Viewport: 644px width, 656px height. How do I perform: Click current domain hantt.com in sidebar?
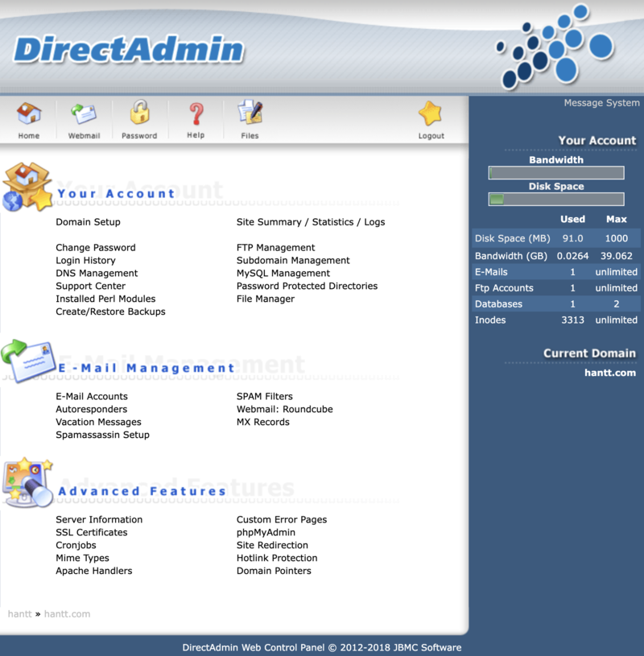[x=609, y=373]
